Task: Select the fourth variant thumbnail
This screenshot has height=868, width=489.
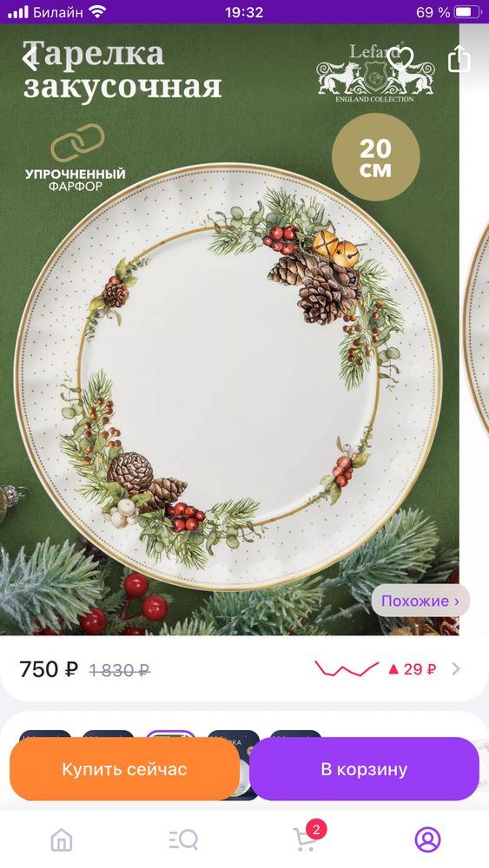Action: click(233, 734)
